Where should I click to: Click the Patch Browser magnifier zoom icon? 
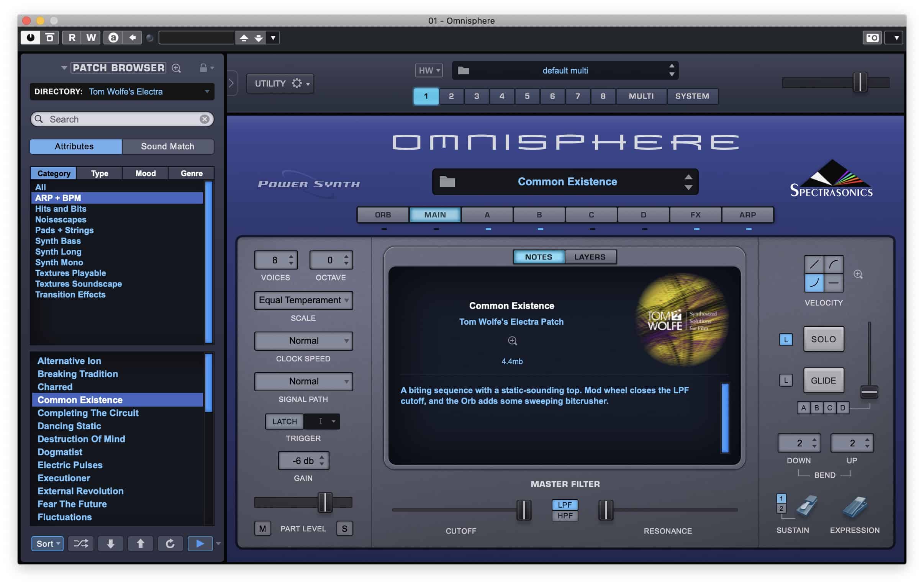pyautogui.click(x=176, y=68)
